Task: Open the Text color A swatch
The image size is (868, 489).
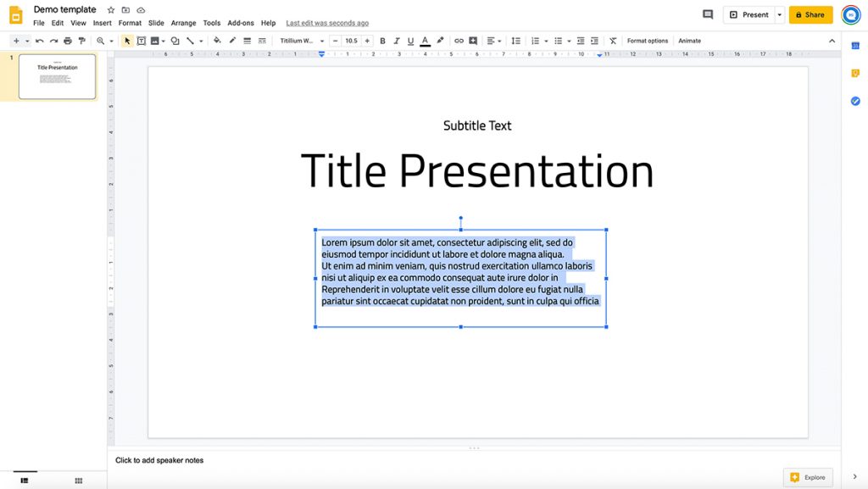Action: click(x=426, y=41)
